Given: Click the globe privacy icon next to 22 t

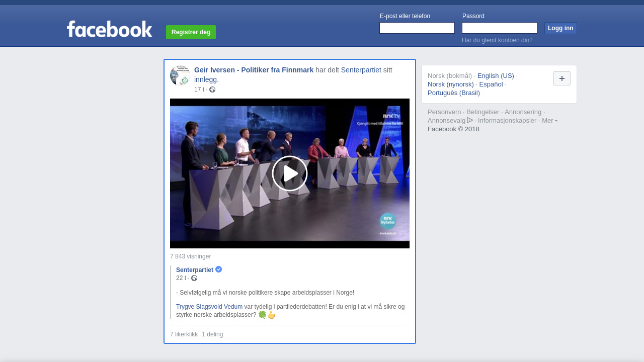Looking at the screenshot, I should 194,278.
